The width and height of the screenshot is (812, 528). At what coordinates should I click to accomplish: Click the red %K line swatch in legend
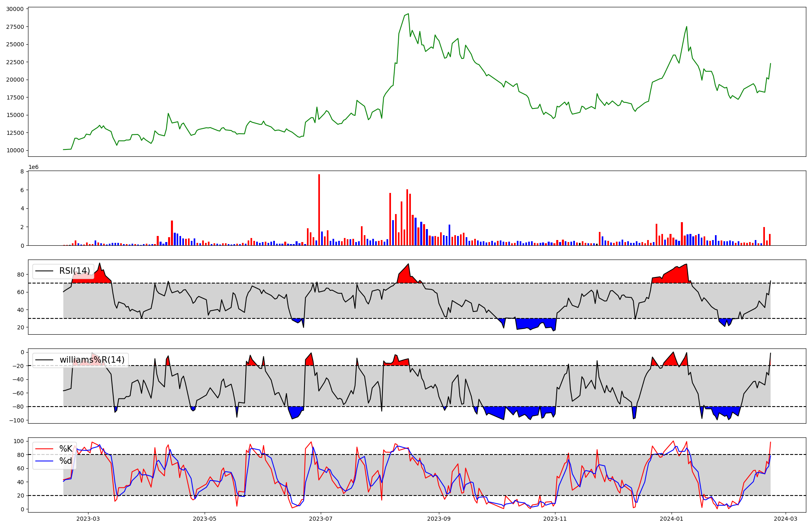44,449
